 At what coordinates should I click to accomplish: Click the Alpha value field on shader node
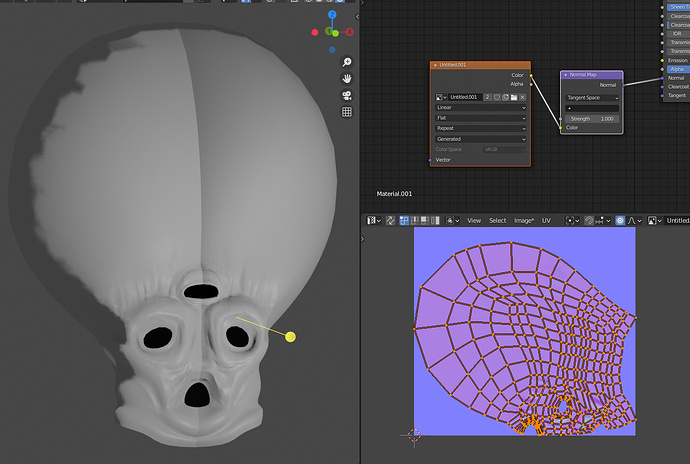click(x=679, y=69)
